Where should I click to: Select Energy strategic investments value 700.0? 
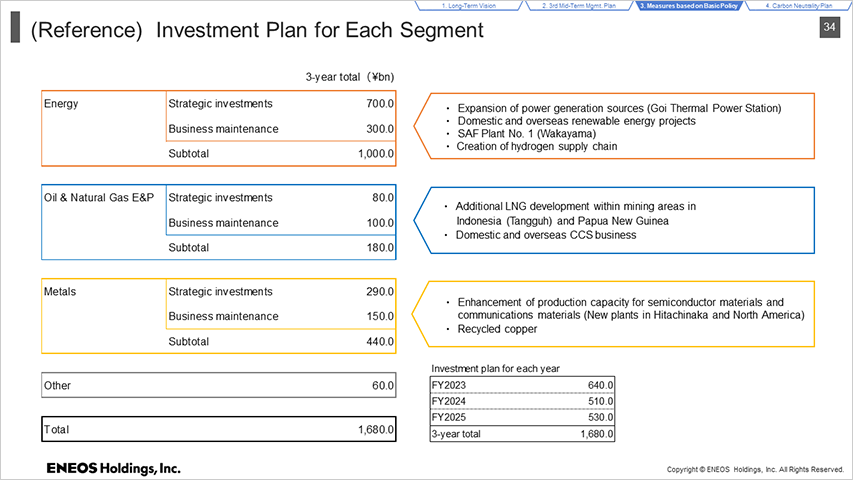[x=380, y=103]
